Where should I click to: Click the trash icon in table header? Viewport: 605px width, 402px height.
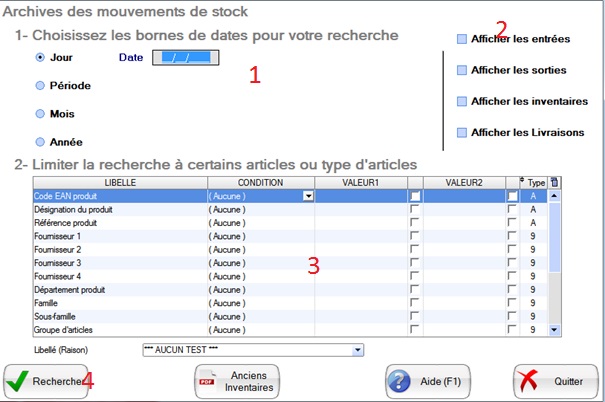pyautogui.click(x=555, y=183)
